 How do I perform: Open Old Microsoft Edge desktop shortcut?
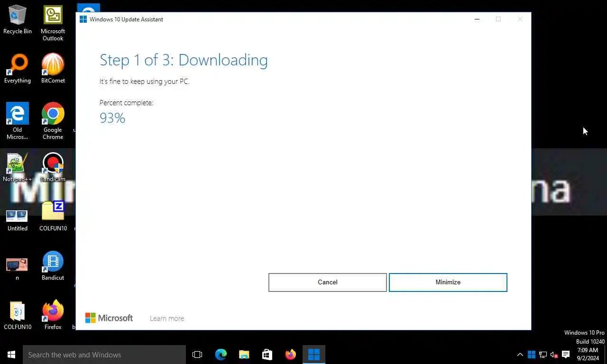click(18, 121)
